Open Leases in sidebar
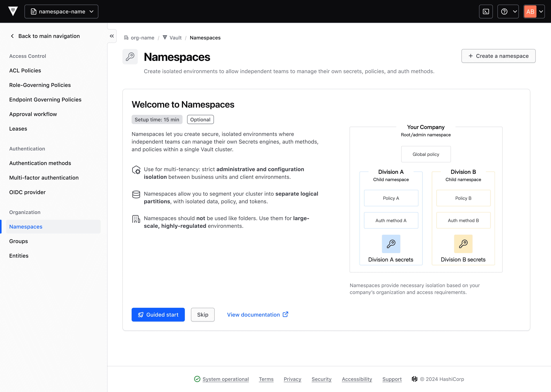Screen dimensions: 551x392 [18, 129]
